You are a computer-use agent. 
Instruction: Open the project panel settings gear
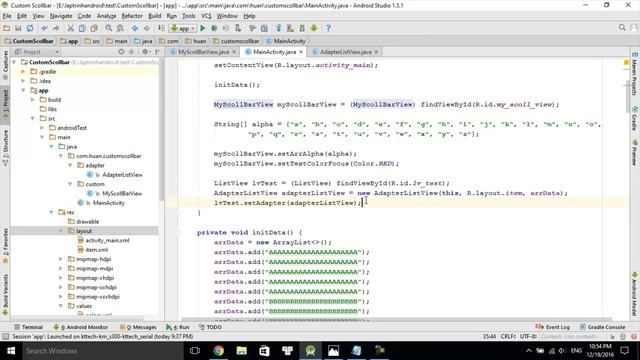145,52
